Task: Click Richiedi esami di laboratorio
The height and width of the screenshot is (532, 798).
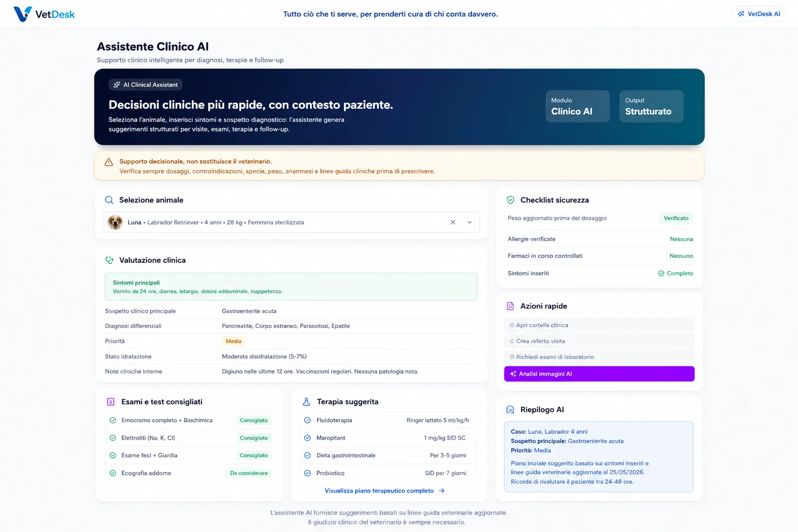Action: click(x=599, y=357)
